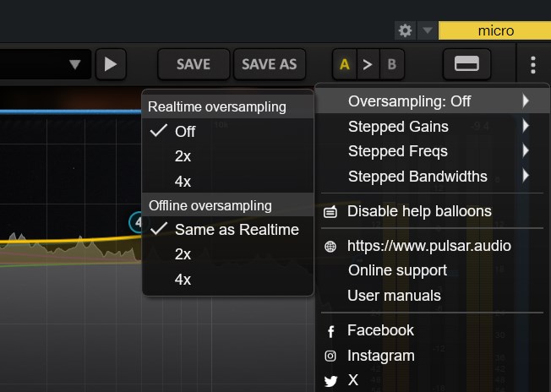This screenshot has height=392, width=551.
Task: Click the settings gear icon
Action: 406,30
